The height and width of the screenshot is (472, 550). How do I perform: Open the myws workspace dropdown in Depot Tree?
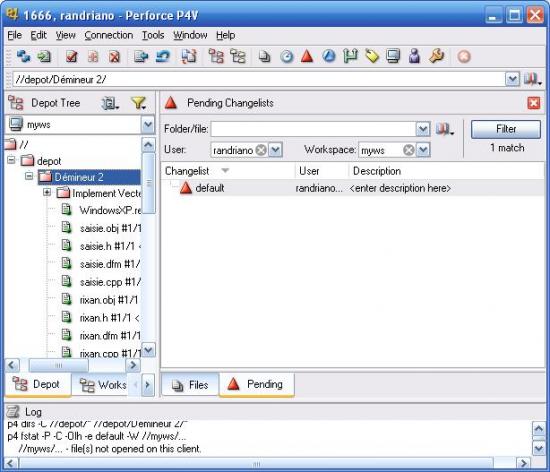[x=148, y=124]
